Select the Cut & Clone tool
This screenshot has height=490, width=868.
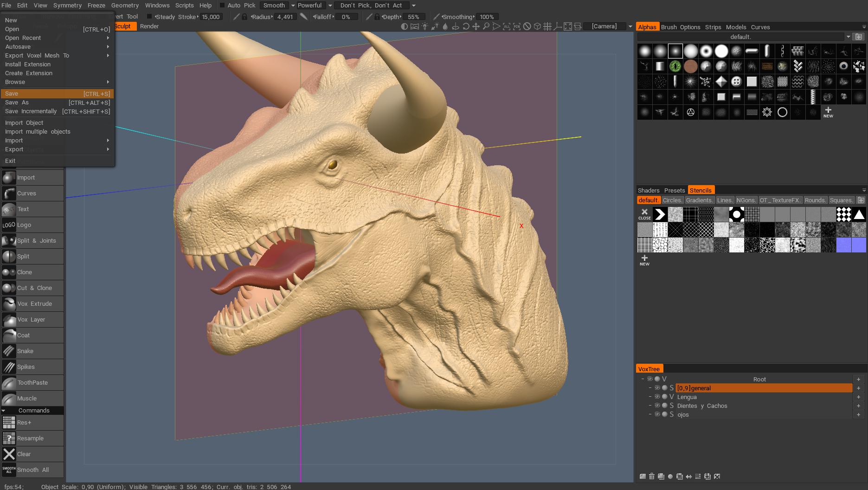(32, 288)
